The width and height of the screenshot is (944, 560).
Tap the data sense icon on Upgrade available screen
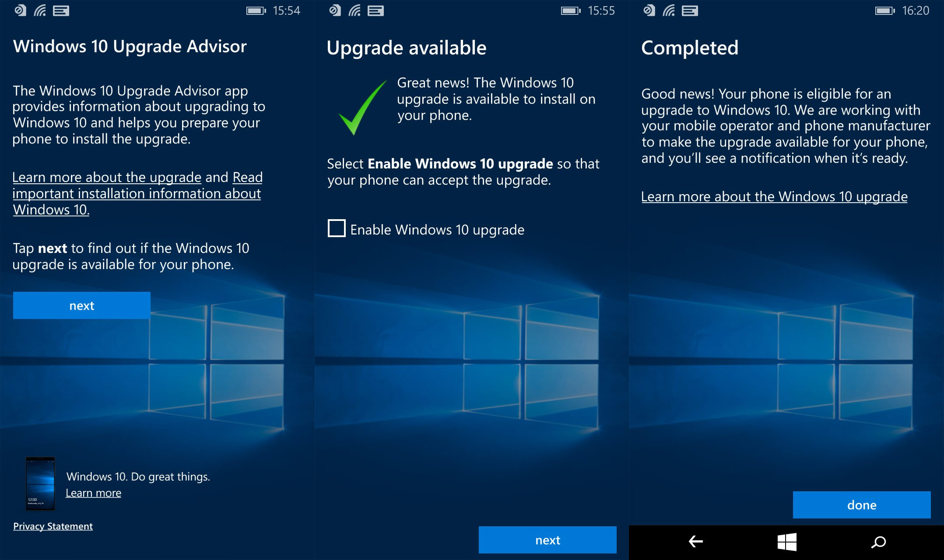tap(335, 10)
